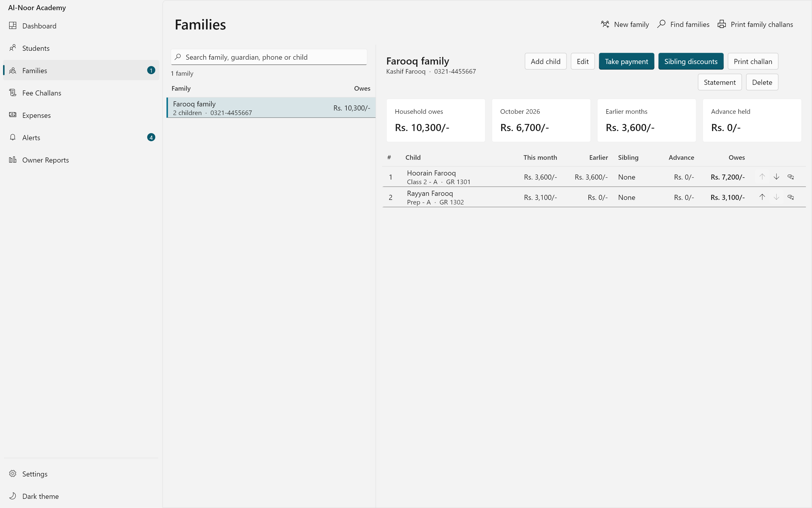812x508 pixels.
Task: Click Print family challans label
Action: click(x=762, y=24)
